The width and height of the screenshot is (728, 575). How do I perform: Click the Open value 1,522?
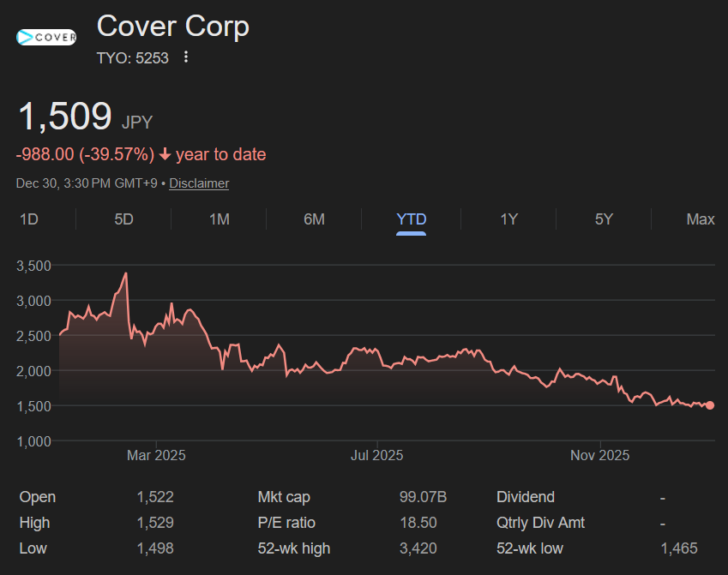155,497
